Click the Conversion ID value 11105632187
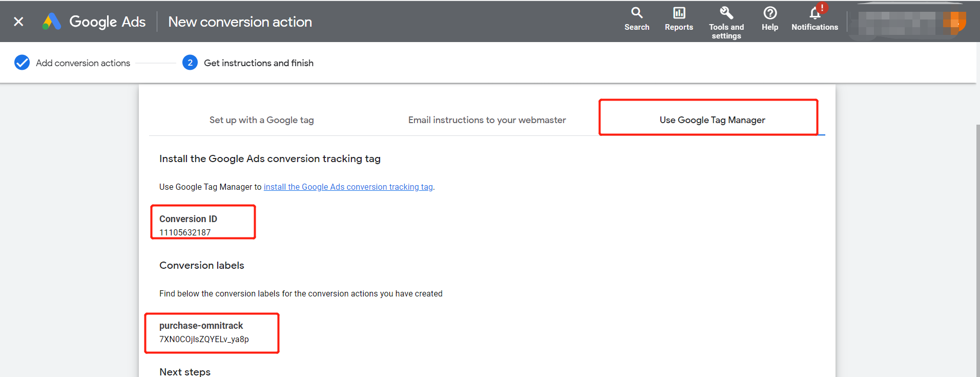 185,232
